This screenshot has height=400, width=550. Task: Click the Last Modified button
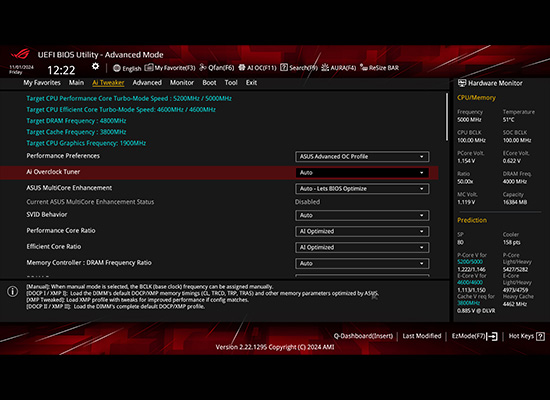(422, 336)
